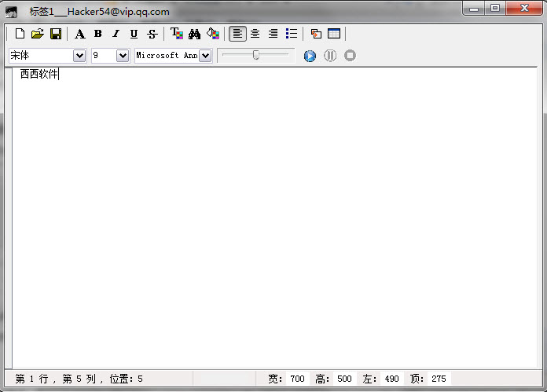This screenshot has height=392, width=547.
Task: Maximize the 标签1 window
Action: [494, 9]
